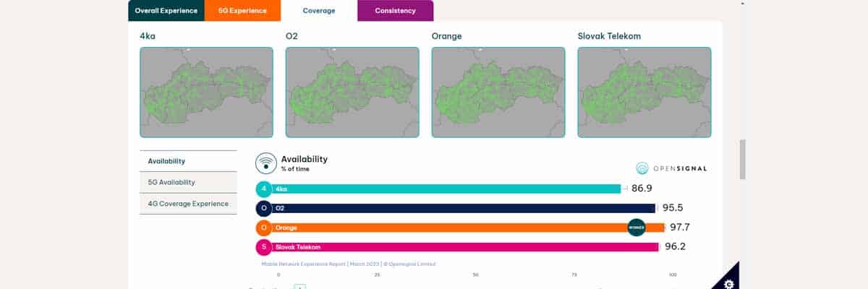Open the 4ka coverage map

pos(206,92)
